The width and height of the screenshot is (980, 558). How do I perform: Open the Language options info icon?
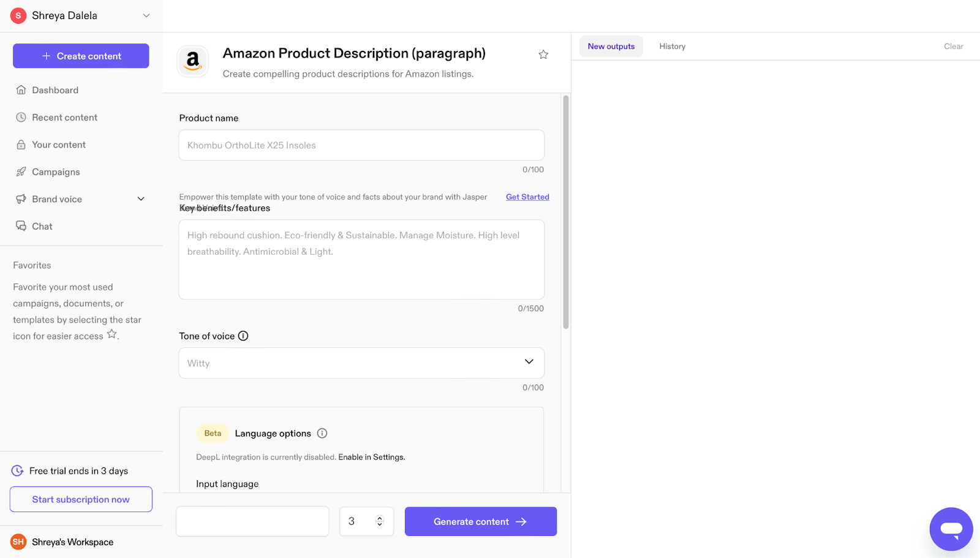click(322, 433)
